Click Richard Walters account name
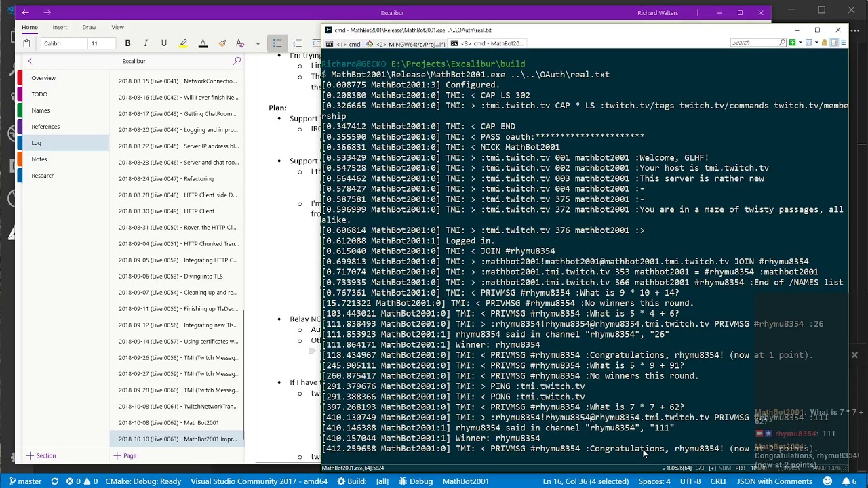 coord(658,13)
